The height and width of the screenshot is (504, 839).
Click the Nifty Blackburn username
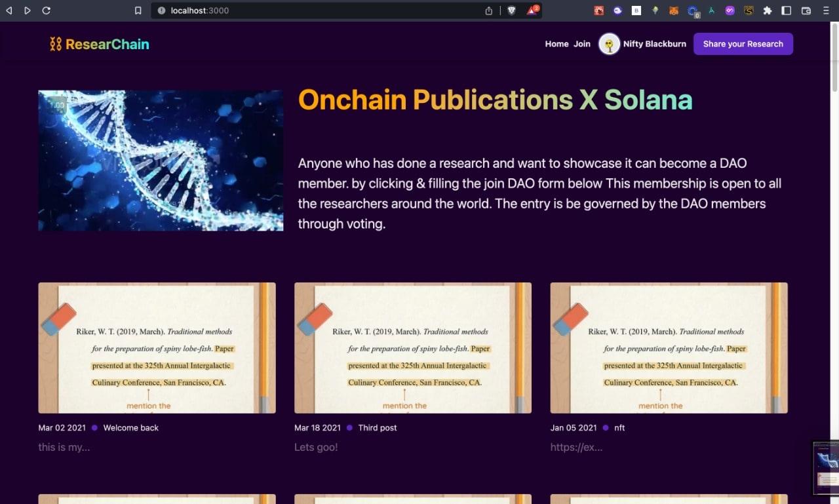click(x=655, y=44)
